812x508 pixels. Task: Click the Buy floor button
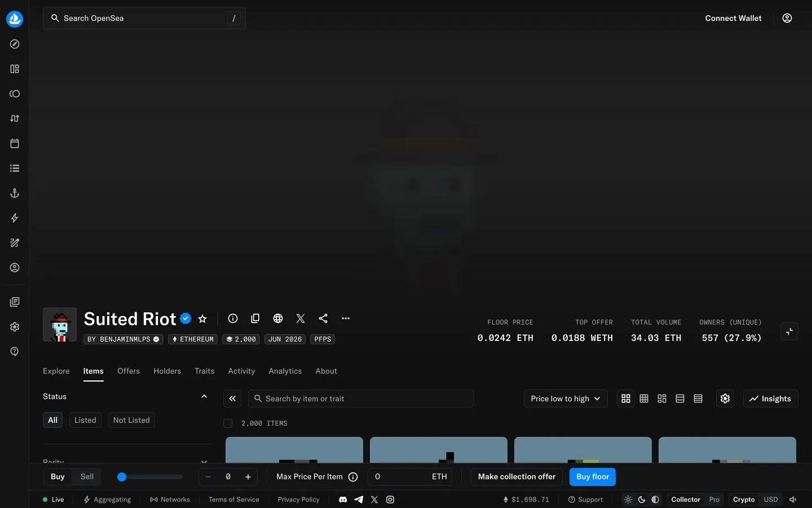click(x=593, y=477)
